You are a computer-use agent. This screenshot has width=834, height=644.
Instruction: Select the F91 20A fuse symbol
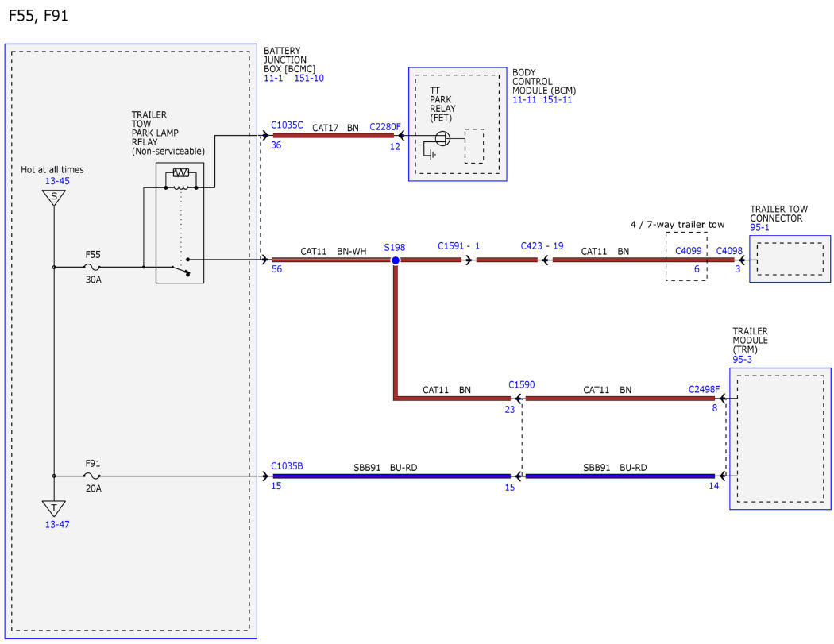(x=93, y=476)
